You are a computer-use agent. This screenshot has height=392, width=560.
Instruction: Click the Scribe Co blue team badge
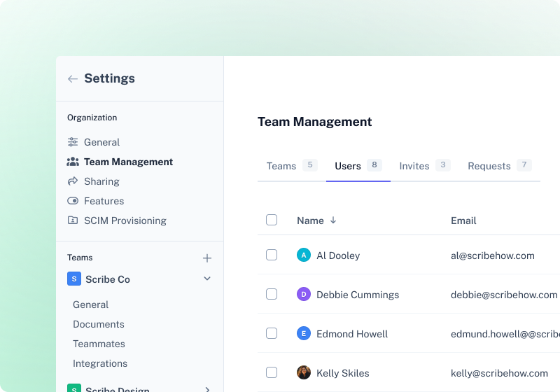pyautogui.click(x=74, y=279)
